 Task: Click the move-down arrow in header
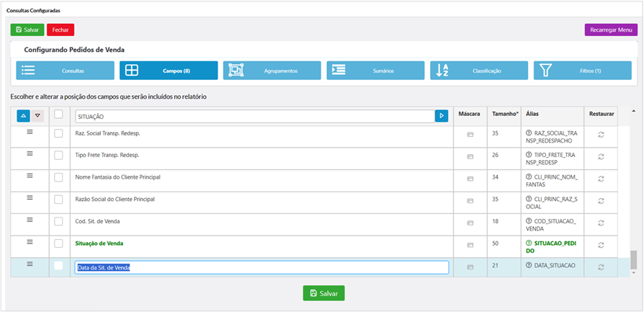click(37, 115)
